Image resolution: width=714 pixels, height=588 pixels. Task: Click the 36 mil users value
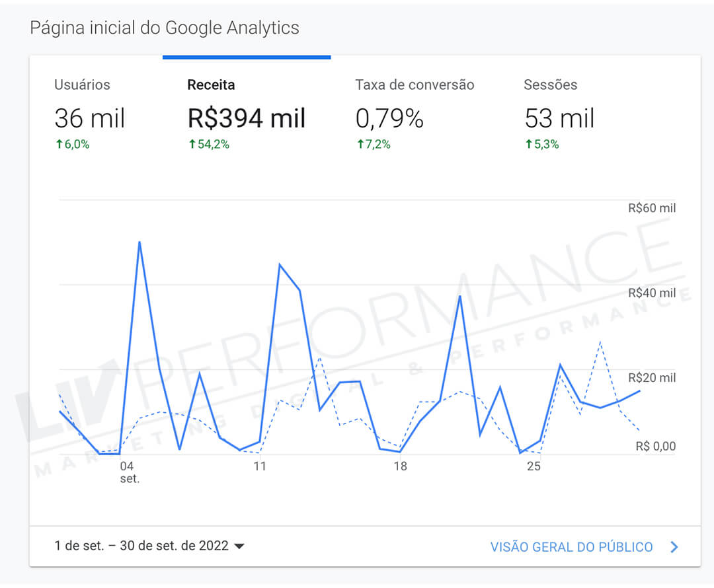(89, 118)
